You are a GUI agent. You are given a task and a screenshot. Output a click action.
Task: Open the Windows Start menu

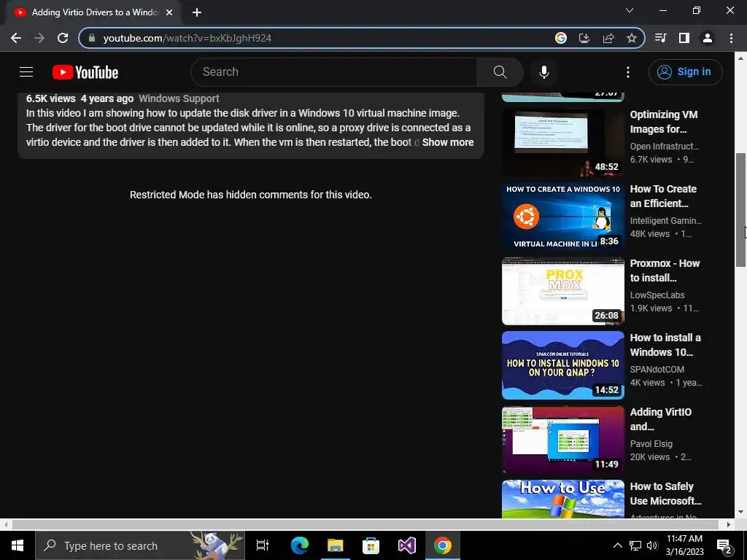coord(18,545)
